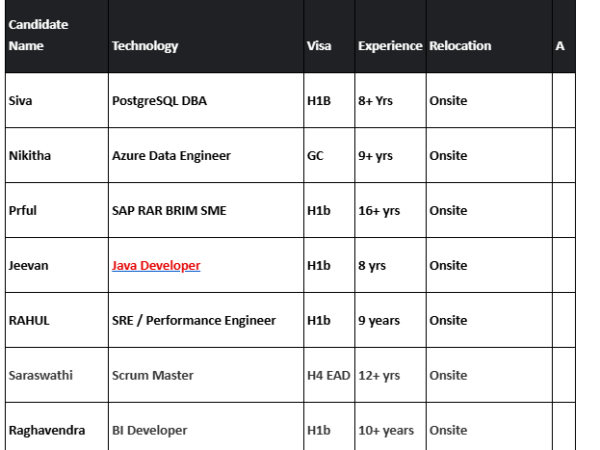Click Onsite in Prful's row
Image resolution: width=600 pixels, height=450 pixels.
click(489, 210)
